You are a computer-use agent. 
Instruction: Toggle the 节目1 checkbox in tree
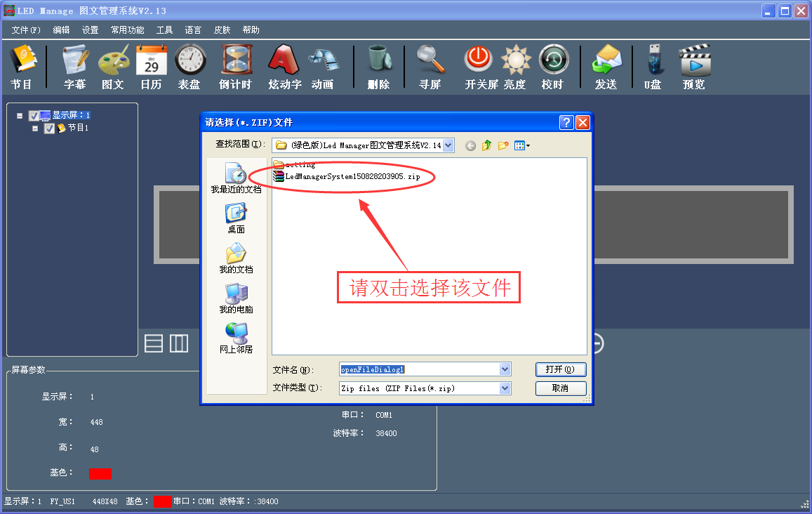pyautogui.click(x=49, y=128)
